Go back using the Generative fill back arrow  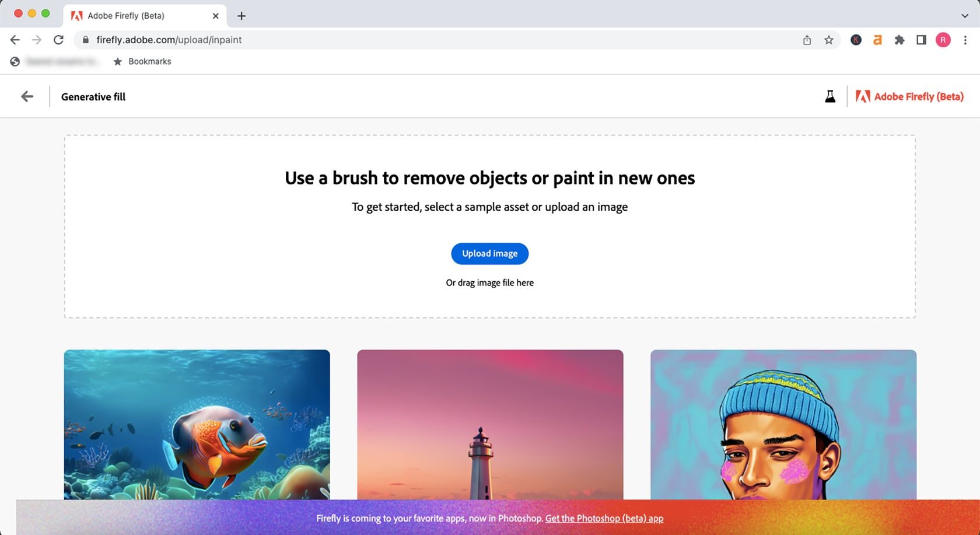pos(27,97)
